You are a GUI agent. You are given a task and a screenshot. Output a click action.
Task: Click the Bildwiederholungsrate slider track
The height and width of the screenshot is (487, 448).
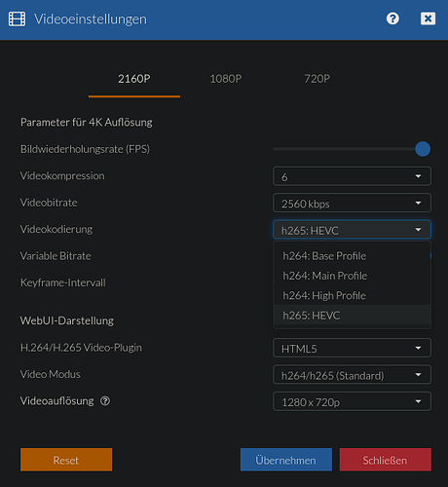(352, 149)
